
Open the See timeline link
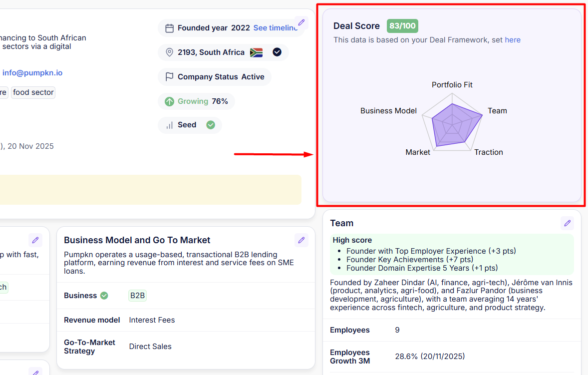pos(275,28)
